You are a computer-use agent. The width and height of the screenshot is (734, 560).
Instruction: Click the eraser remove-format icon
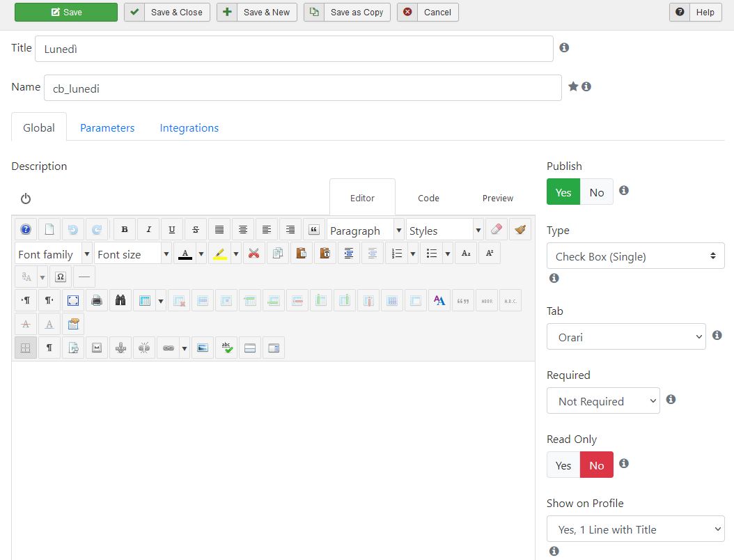(497, 229)
